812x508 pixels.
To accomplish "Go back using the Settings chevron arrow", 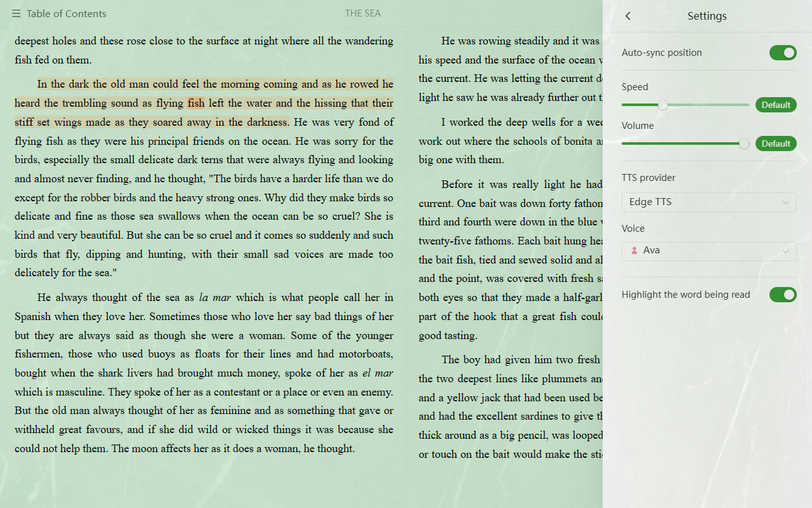I will [x=628, y=16].
